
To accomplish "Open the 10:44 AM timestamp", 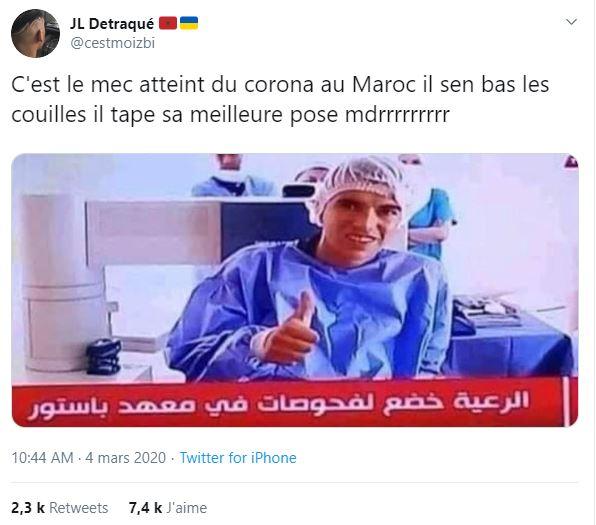I will [x=42, y=458].
